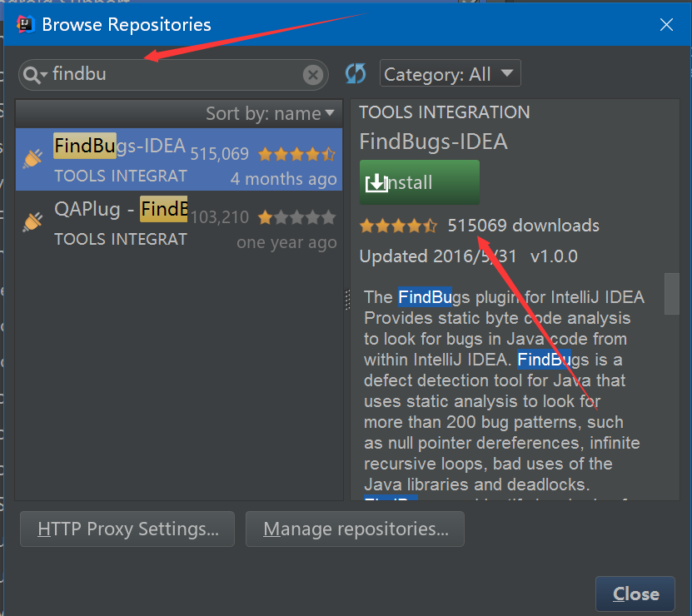The image size is (692, 616).
Task: Click the 103,210 download count
Action: coord(220,217)
